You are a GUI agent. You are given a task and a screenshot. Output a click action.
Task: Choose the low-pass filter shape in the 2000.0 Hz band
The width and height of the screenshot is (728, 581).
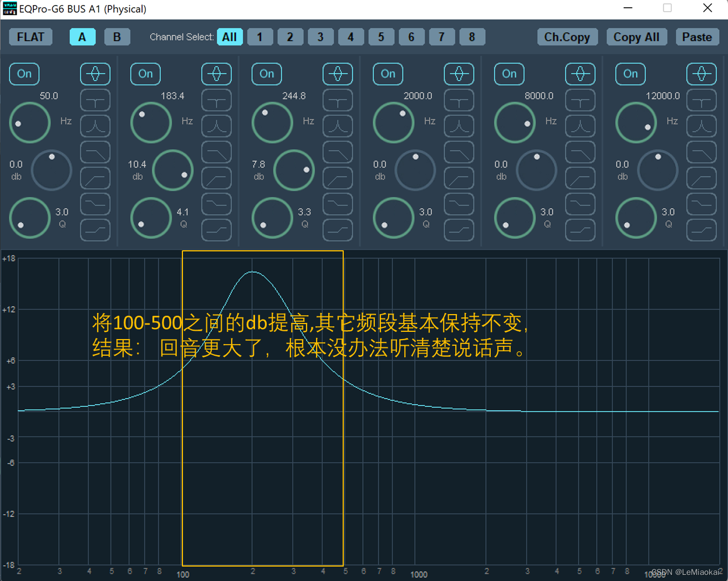[x=459, y=152]
